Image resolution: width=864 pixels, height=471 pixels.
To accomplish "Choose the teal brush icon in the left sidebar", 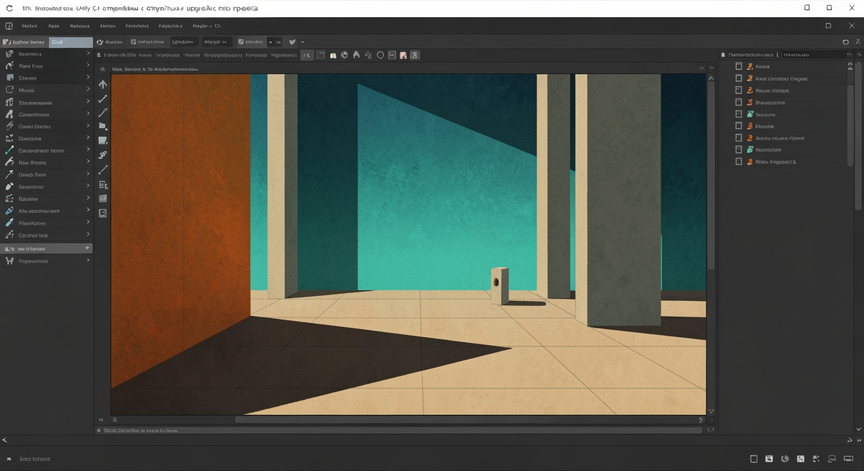I will 9,150.
